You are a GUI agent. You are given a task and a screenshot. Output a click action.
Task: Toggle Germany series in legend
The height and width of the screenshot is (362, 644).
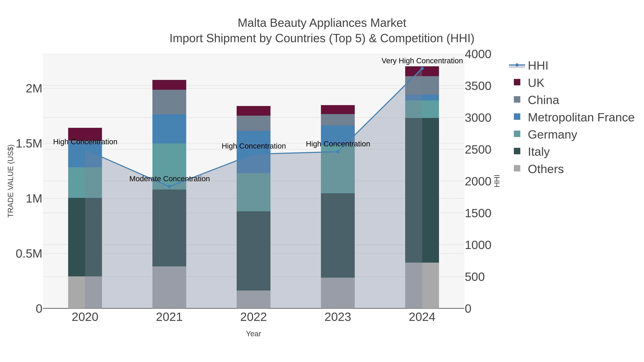(x=545, y=134)
